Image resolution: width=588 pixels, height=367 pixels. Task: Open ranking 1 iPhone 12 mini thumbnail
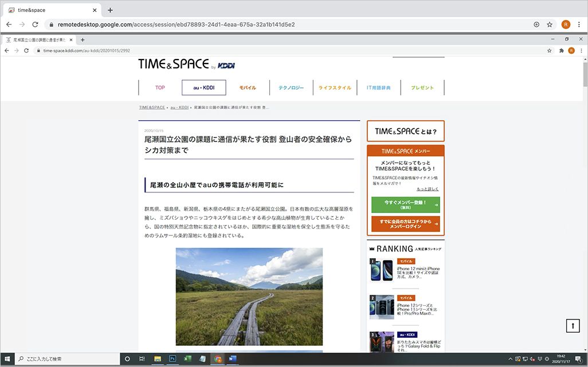[x=382, y=270]
